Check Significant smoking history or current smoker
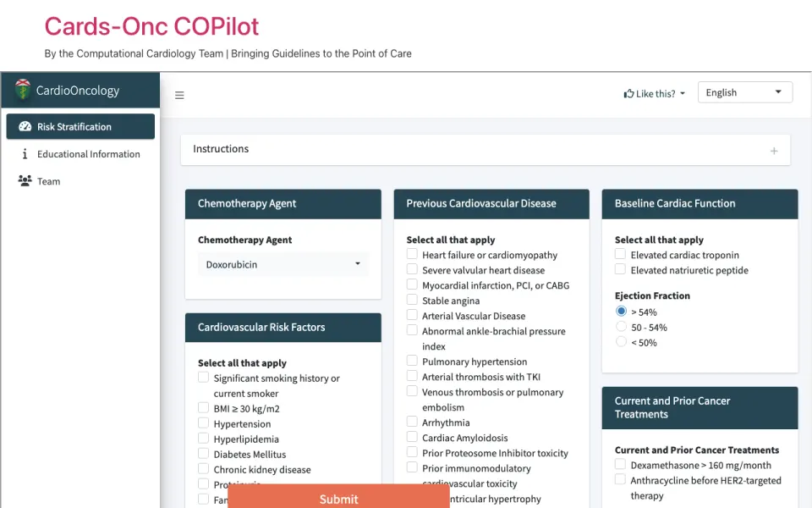812x508 pixels. click(x=204, y=378)
